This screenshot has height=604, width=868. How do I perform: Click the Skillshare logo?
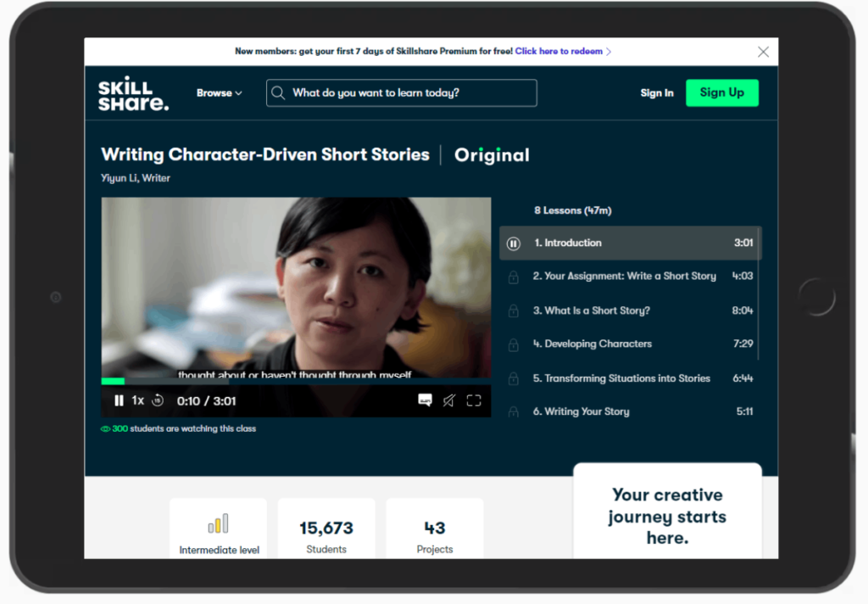coord(133,94)
